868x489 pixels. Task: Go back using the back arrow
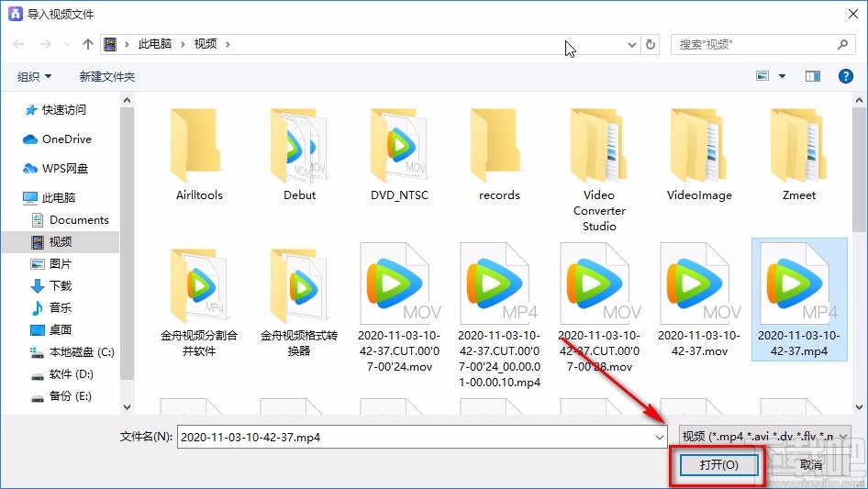pyautogui.click(x=18, y=44)
